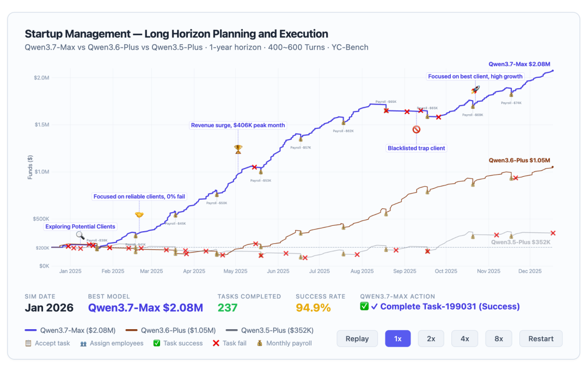
Task: Click the Replay button
Action: [357, 339]
